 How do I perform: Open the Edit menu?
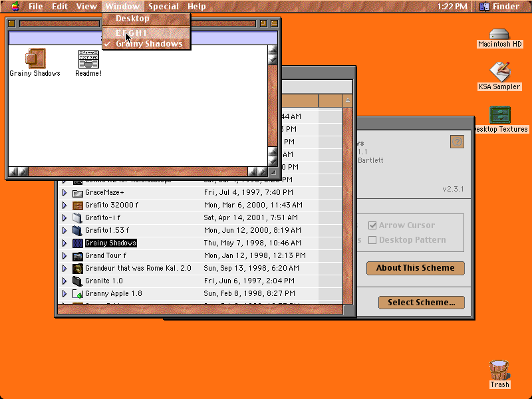(x=60, y=7)
